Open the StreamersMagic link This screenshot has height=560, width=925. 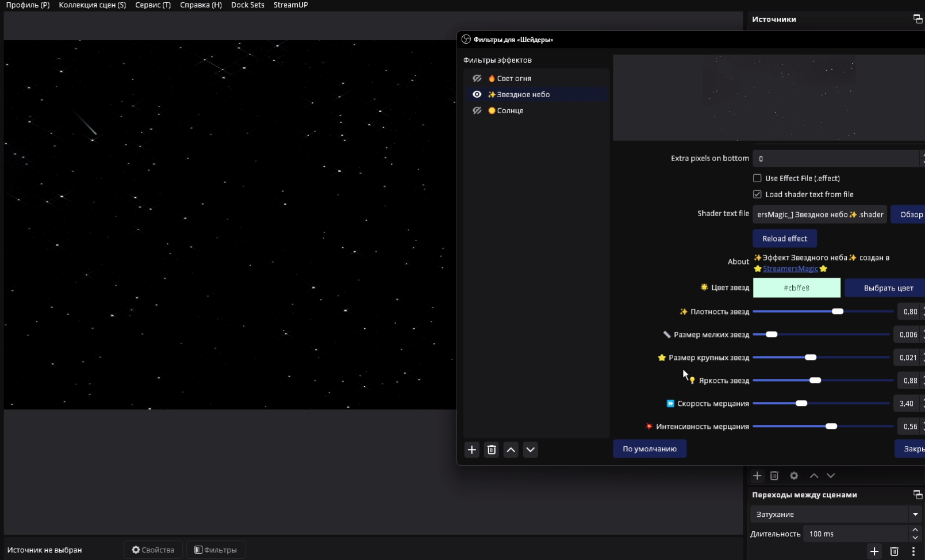pos(790,269)
